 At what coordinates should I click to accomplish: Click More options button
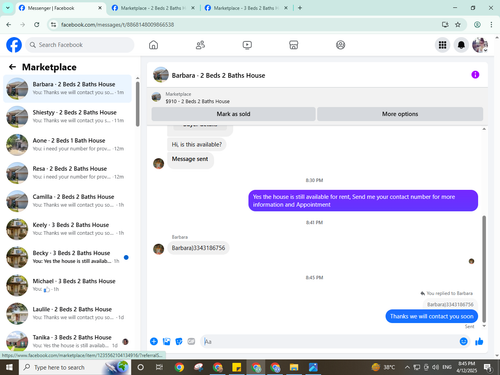pyautogui.click(x=400, y=114)
